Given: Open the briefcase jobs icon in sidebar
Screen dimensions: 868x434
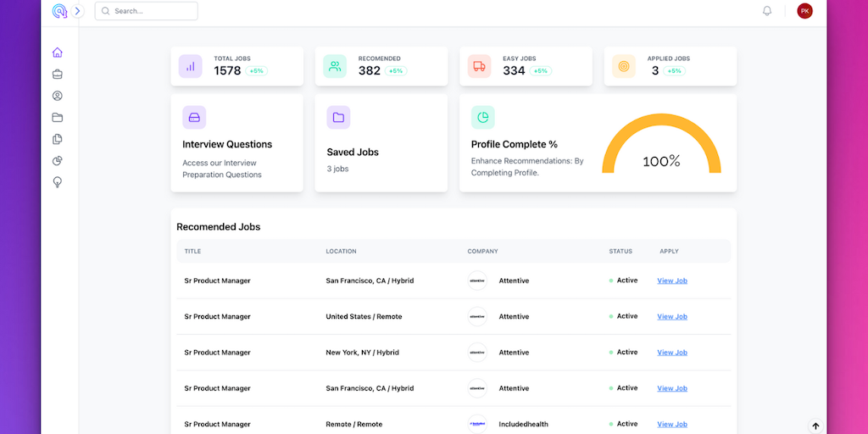Looking at the screenshot, I should point(58,75).
